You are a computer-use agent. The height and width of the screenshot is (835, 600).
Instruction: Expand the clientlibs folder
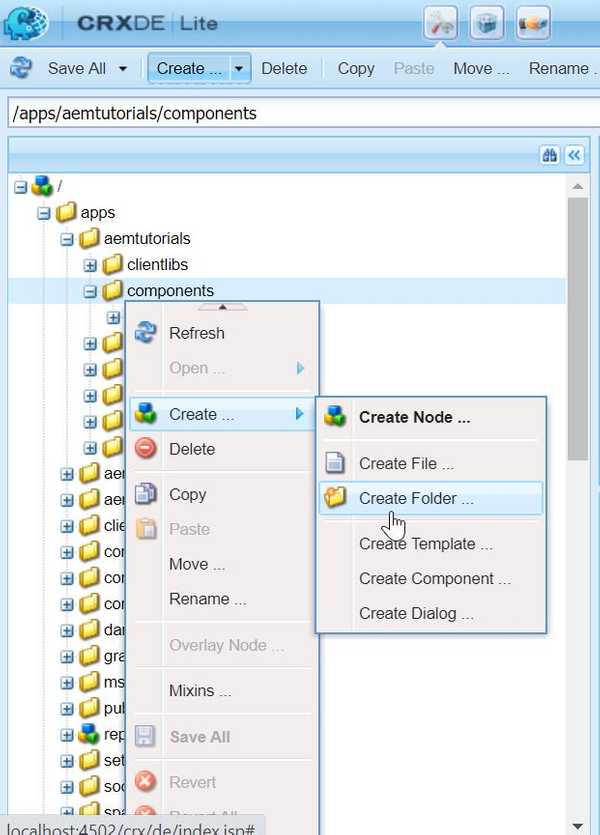[90, 265]
